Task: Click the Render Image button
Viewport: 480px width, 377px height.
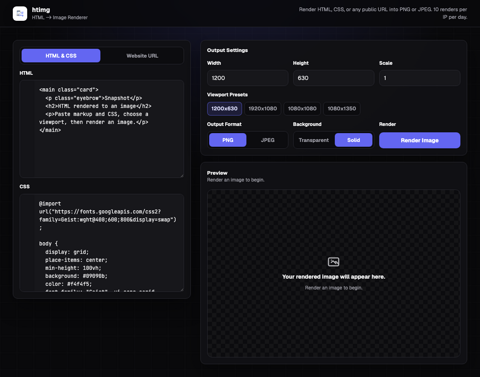Action: click(420, 140)
